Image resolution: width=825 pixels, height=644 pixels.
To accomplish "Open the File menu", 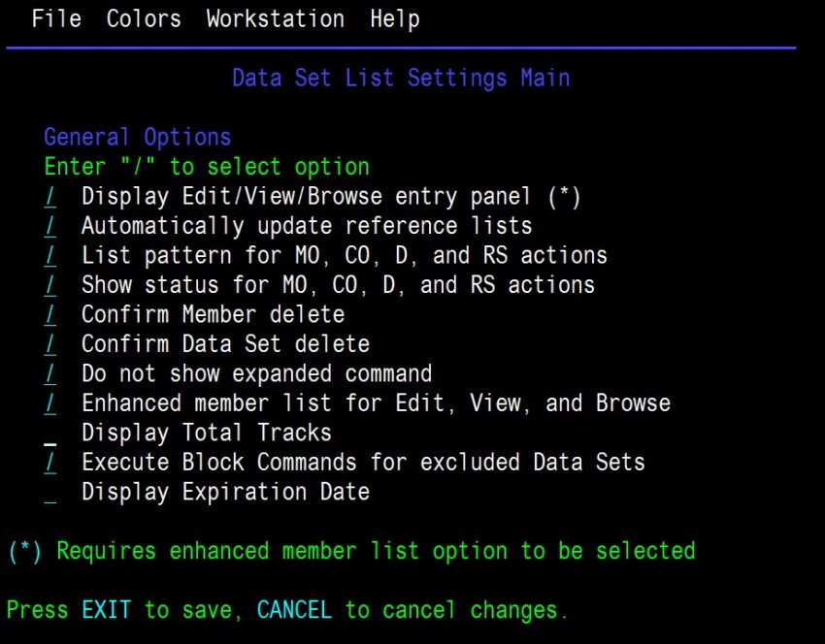I will 56,18.
